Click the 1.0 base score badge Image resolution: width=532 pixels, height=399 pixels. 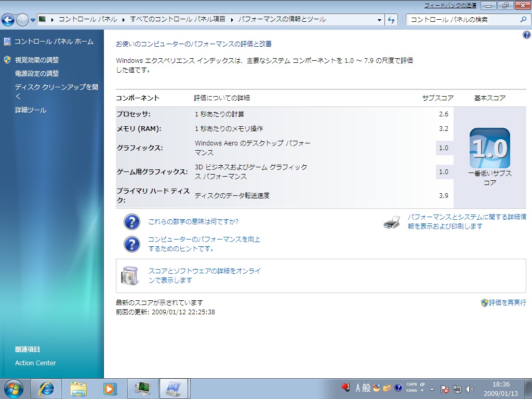point(490,148)
